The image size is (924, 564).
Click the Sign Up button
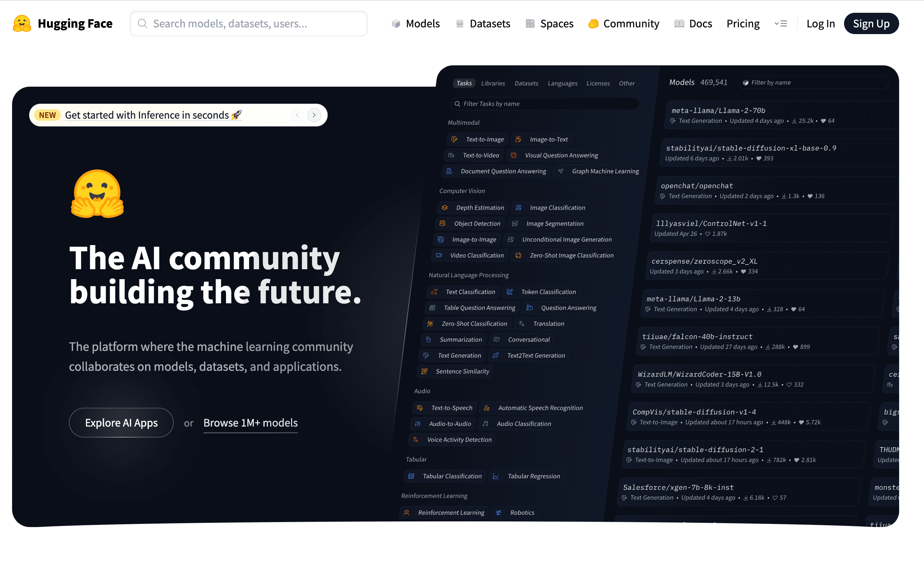click(x=871, y=23)
